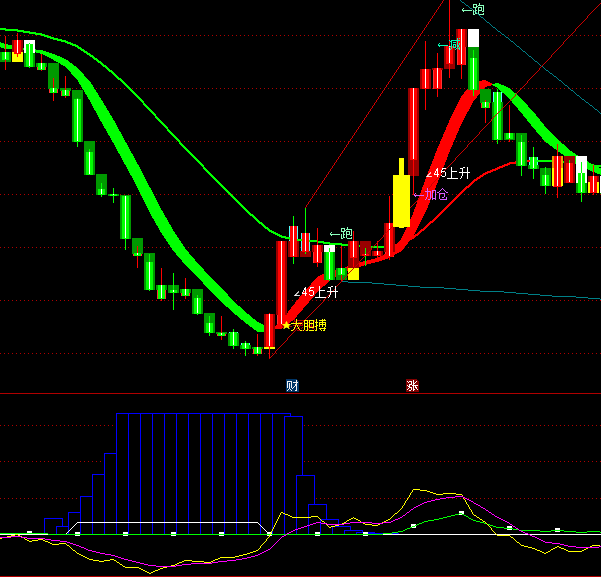Click the red 涨 marker icon
This screenshot has height=577, width=601.
coord(412,385)
